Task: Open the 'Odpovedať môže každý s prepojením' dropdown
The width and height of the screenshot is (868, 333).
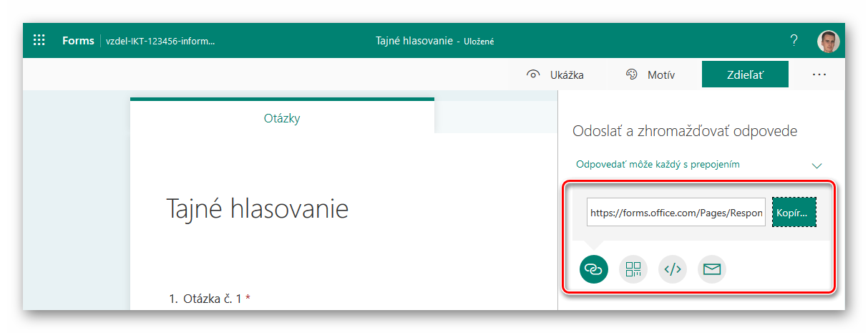Action: pos(658,165)
